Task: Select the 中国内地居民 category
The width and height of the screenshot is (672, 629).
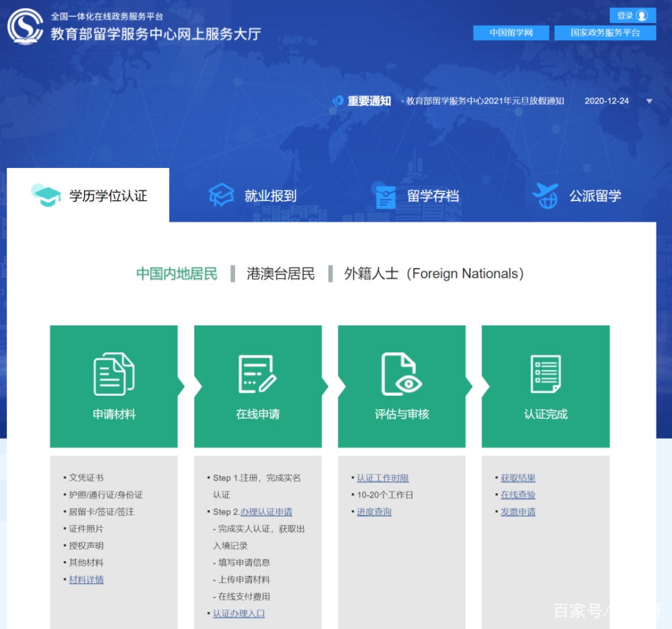Action: 177,274
